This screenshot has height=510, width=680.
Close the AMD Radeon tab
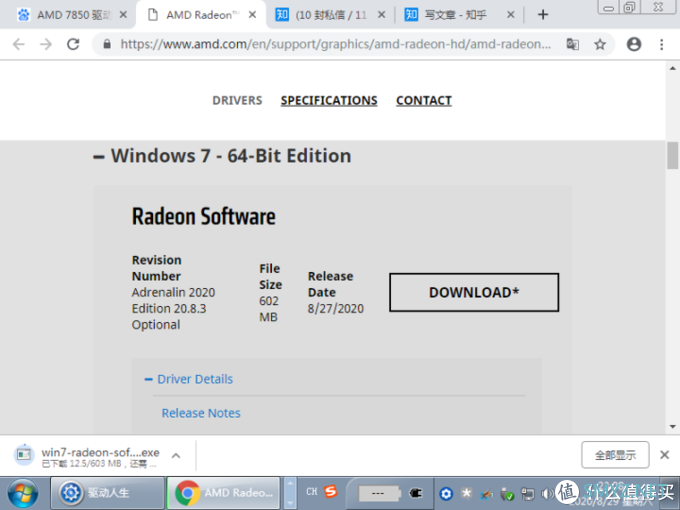coord(252,15)
